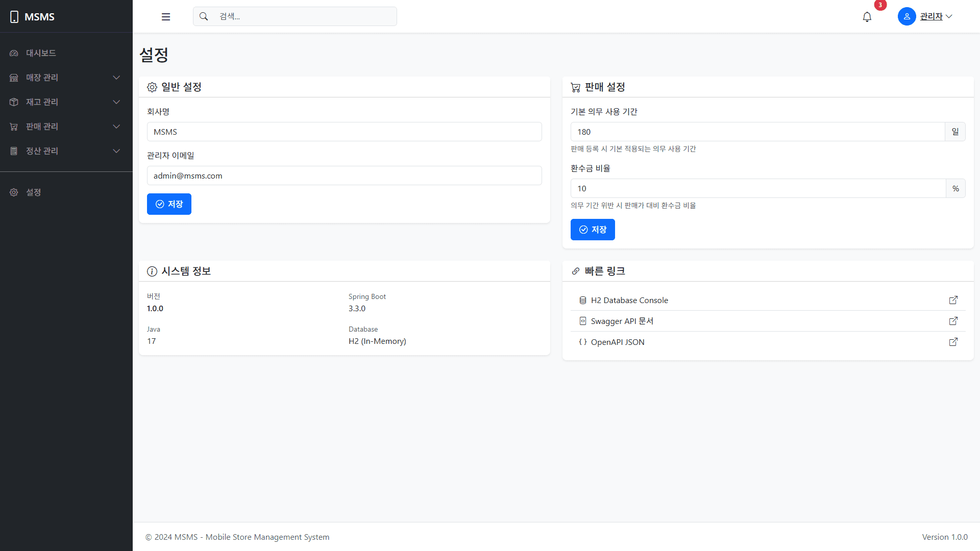Click the blue user avatar icon
Screen dimensions: 980x551
coord(906,16)
